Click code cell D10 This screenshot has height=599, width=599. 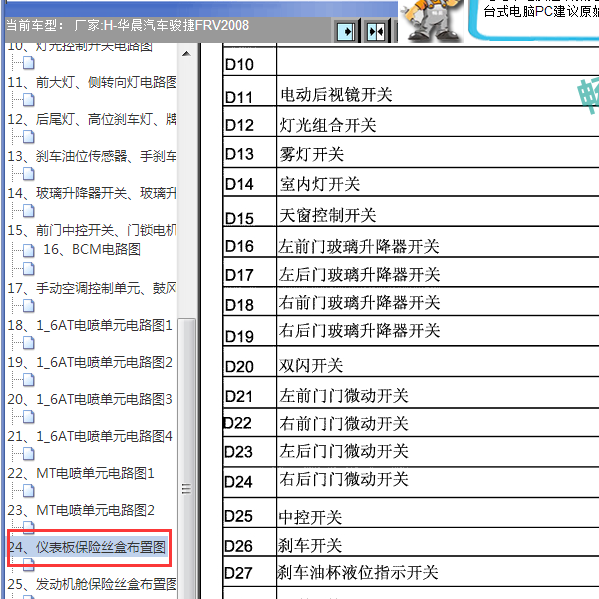tap(250, 61)
